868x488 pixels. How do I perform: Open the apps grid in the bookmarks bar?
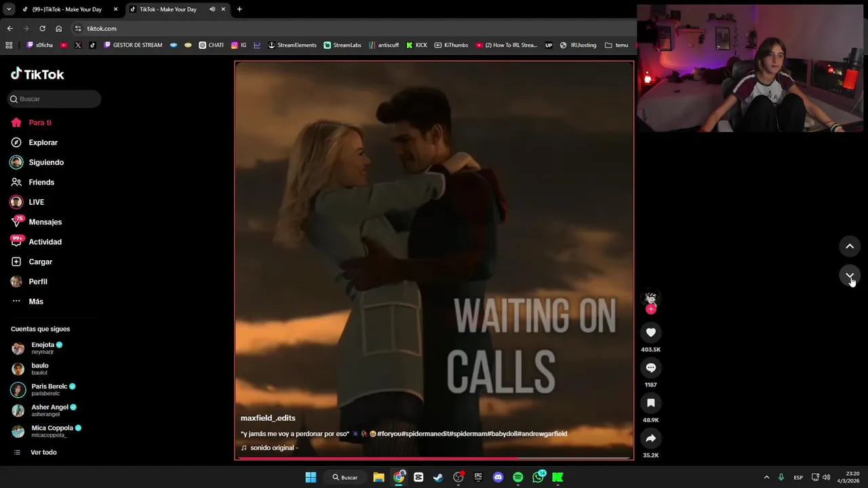click(x=9, y=45)
